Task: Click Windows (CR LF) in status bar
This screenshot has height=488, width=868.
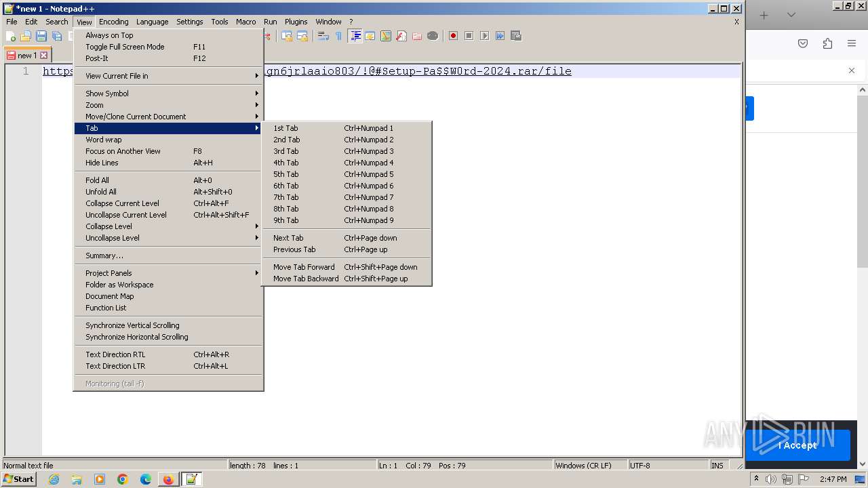Action: 589,466
